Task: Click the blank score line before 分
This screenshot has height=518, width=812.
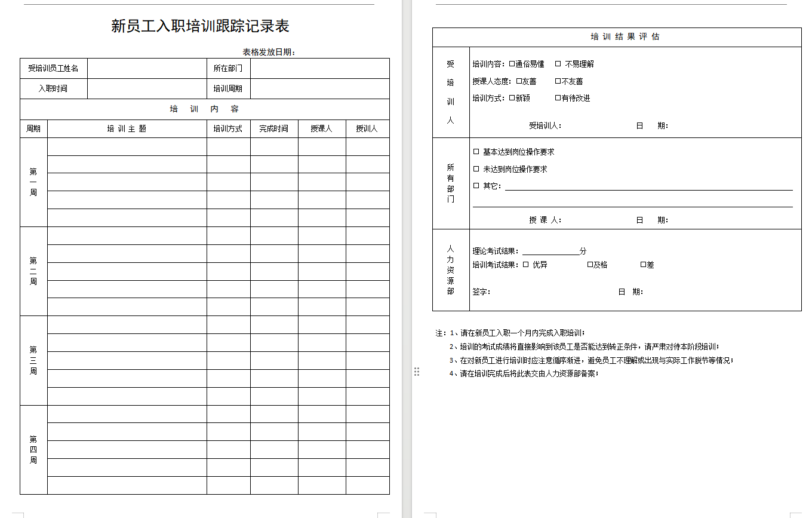Action: click(550, 252)
